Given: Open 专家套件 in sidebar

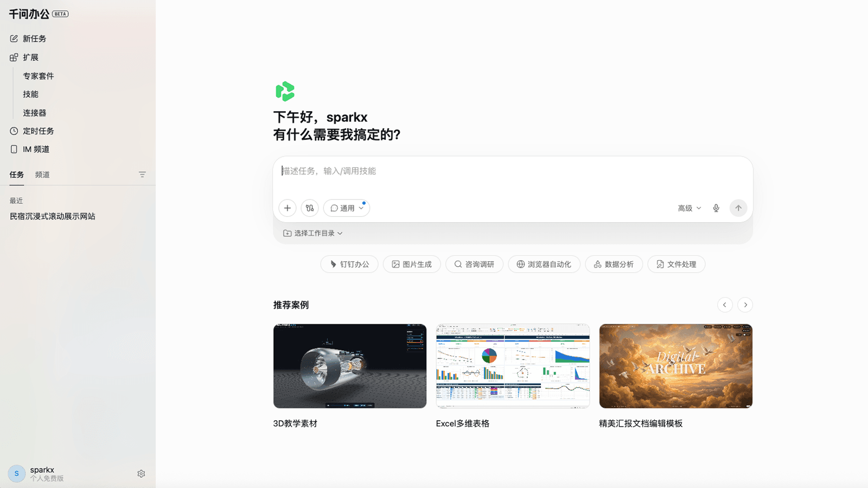Looking at the screenshot, I should point(39,76).
